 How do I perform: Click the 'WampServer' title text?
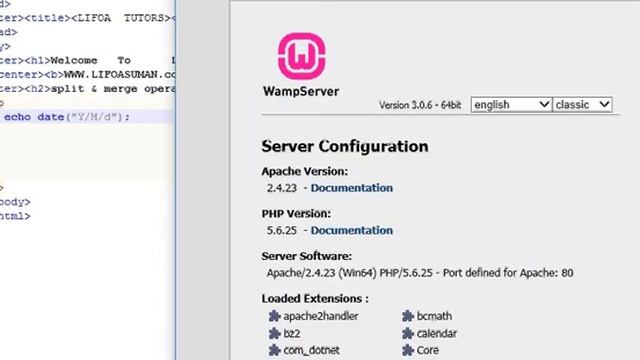[x=301, y=91]
